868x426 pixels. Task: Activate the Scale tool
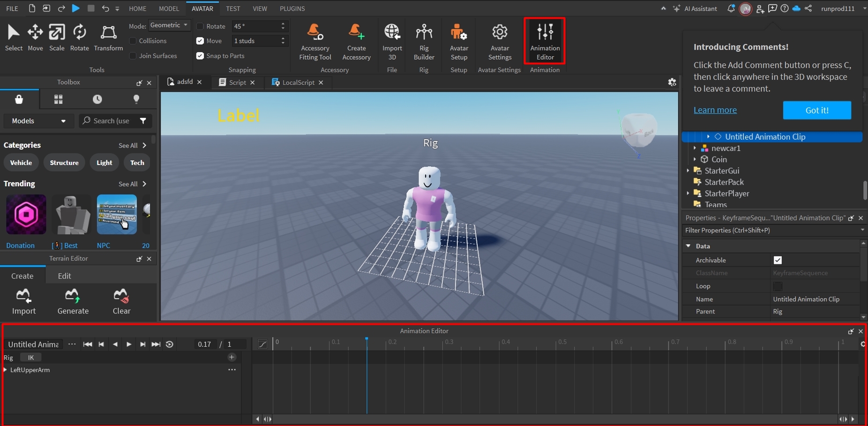coord(57,37)
